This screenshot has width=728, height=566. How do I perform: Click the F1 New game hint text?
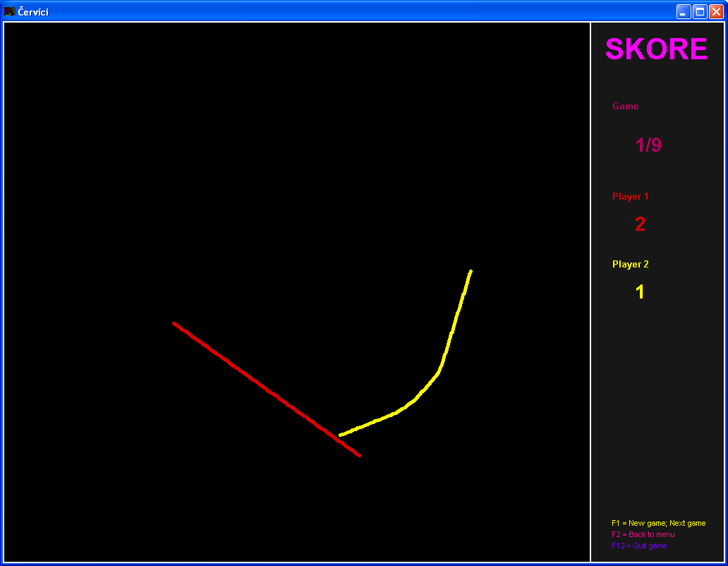point(658,524)
